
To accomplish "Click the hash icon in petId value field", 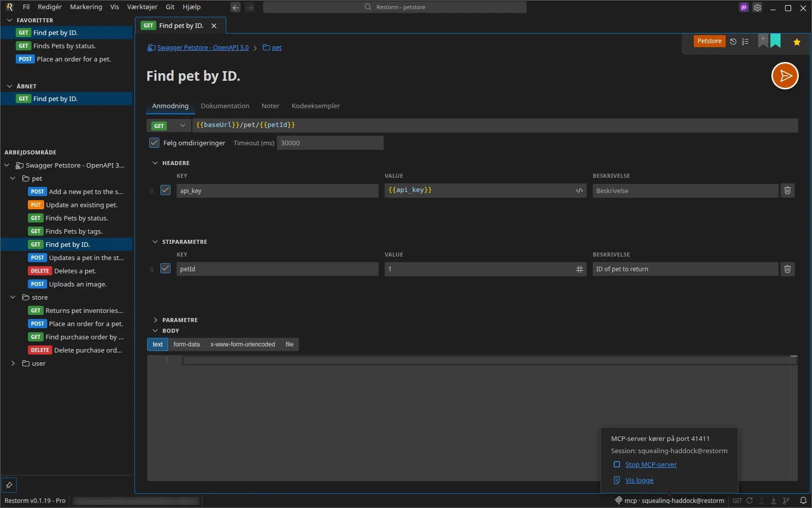I will 579,269.
